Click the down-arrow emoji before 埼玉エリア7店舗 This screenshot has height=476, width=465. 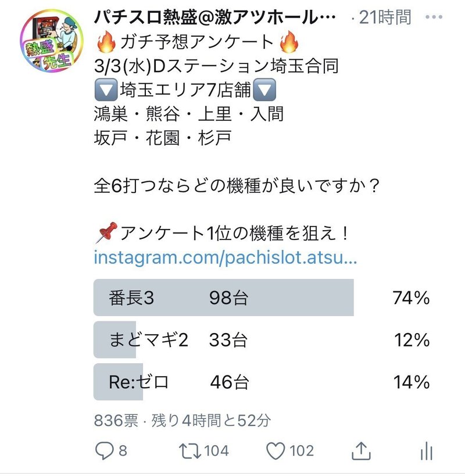pyautogui.click(x=105, y=91)
